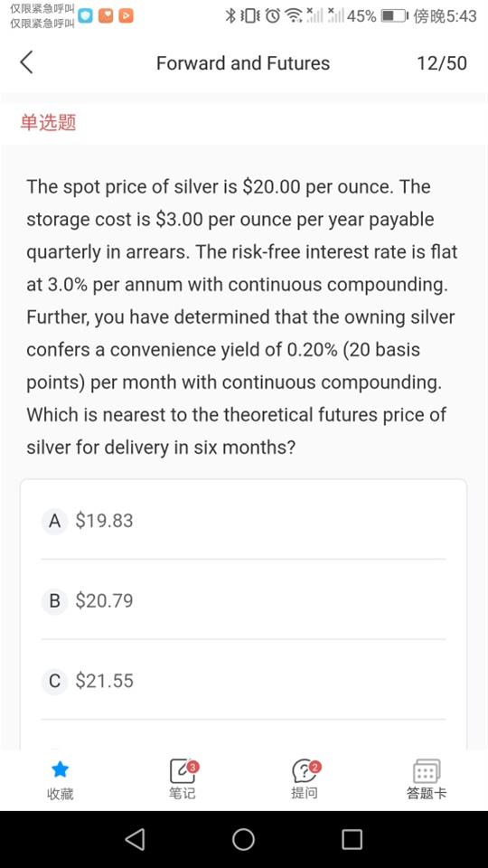The width and height of the screenshot is (488, 868).
Task: Tap the Android home circle button
Action: (243, 839)
